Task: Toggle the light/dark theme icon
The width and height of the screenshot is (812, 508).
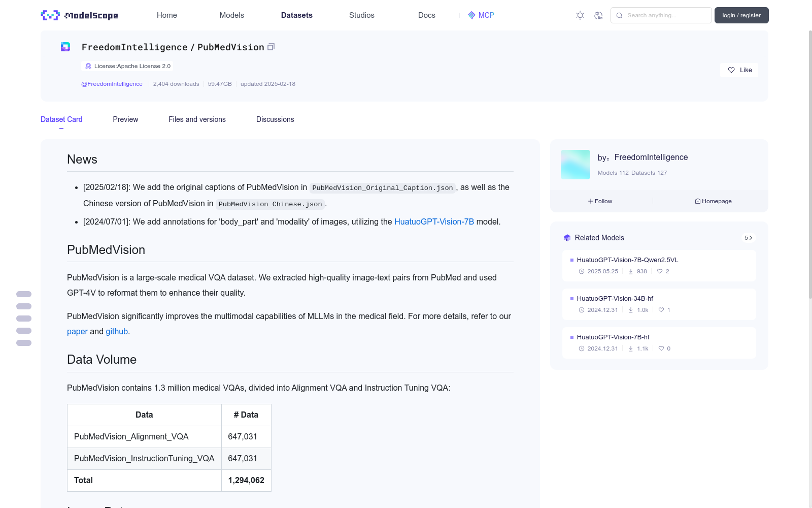Action: 580,15
